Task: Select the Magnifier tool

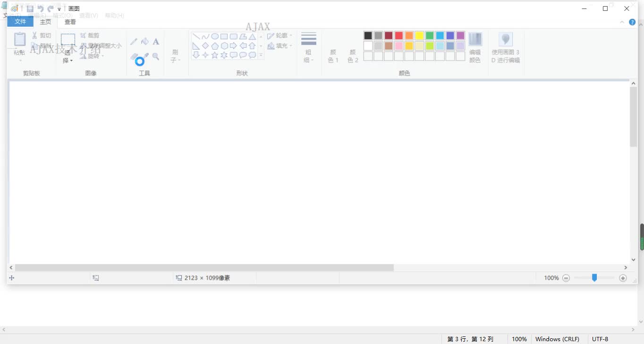Action: (x=156, y=56)
